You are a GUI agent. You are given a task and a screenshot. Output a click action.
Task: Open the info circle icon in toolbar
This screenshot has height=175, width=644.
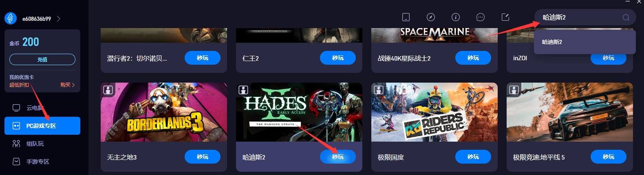tap(456, 17)
